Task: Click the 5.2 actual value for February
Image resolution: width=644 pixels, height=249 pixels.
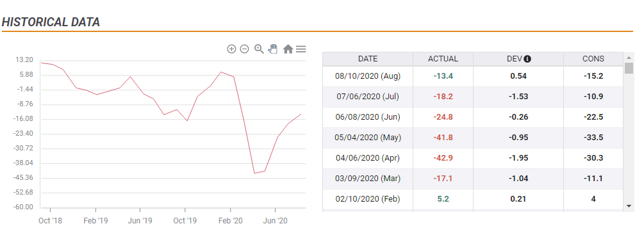Action: pyautogui.click(x=443, y=199)
